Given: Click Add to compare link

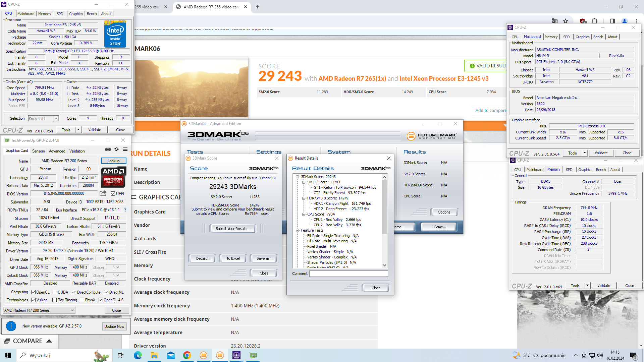Looking at the screenshot, I should (x=491, y=110).
